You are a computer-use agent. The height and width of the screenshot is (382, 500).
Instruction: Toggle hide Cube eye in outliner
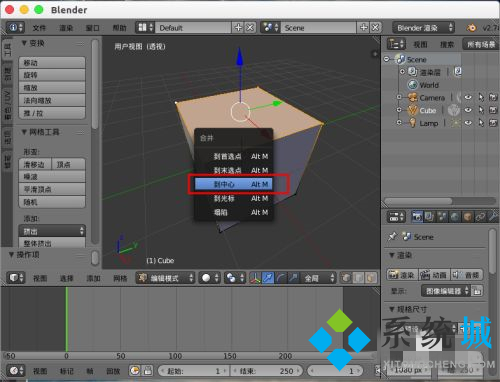click(x=468, y=110)
